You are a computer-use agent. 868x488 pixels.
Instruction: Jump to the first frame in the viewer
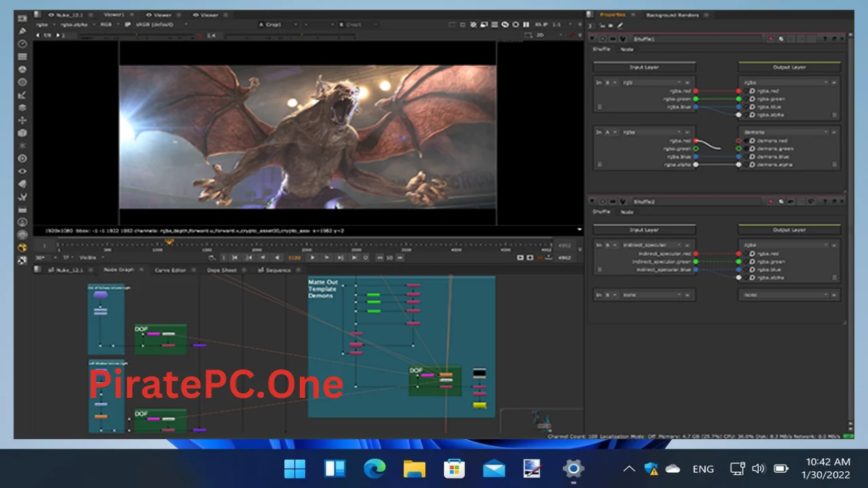coord(235,258)
